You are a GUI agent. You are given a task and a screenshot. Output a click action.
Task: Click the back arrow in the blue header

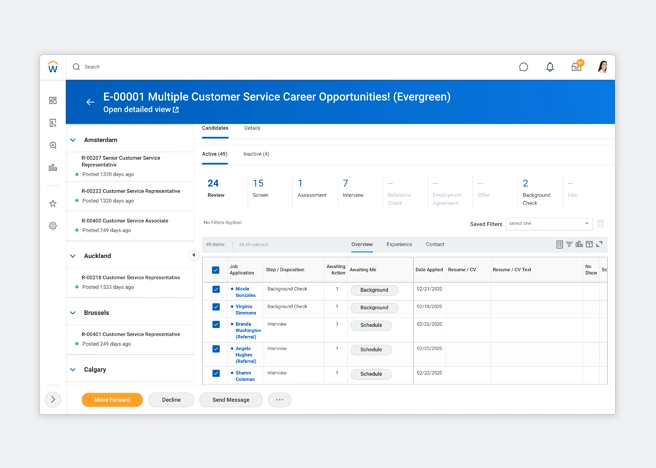[x=90, y=102]
